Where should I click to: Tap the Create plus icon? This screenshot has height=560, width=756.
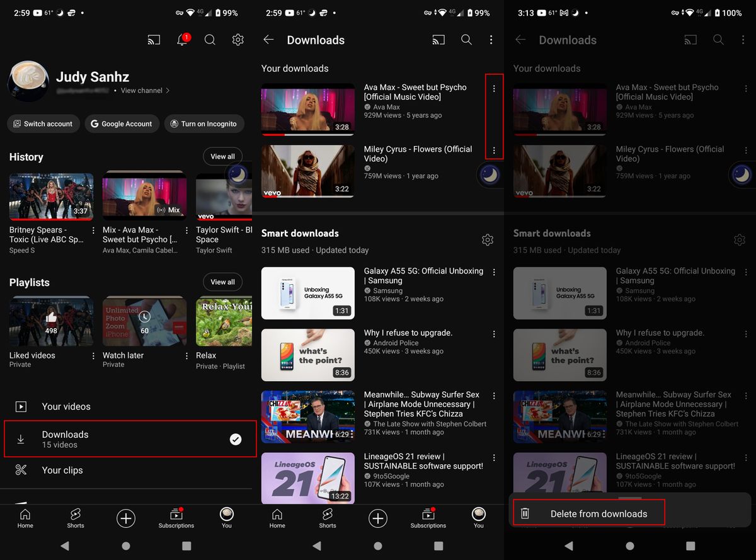pyautogui.click(x=125, y=518)
